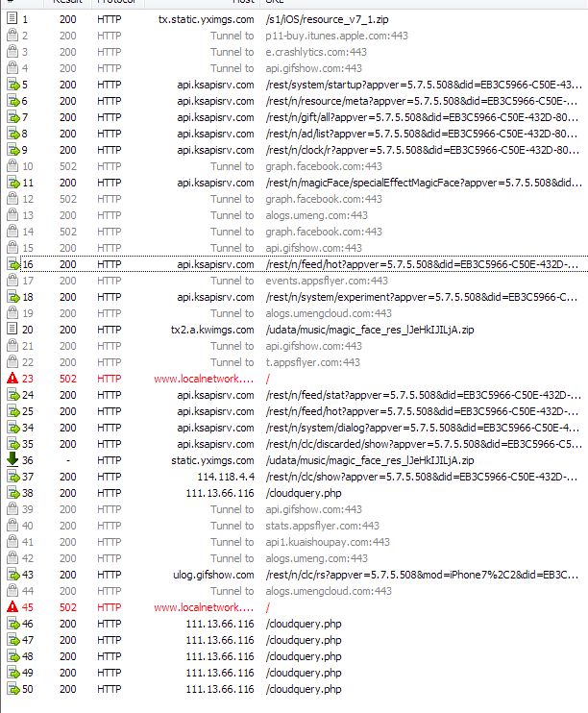This screenshot has width=588, height=713.
Task: Click the lock icon of session 44
Action: (12, 591)
